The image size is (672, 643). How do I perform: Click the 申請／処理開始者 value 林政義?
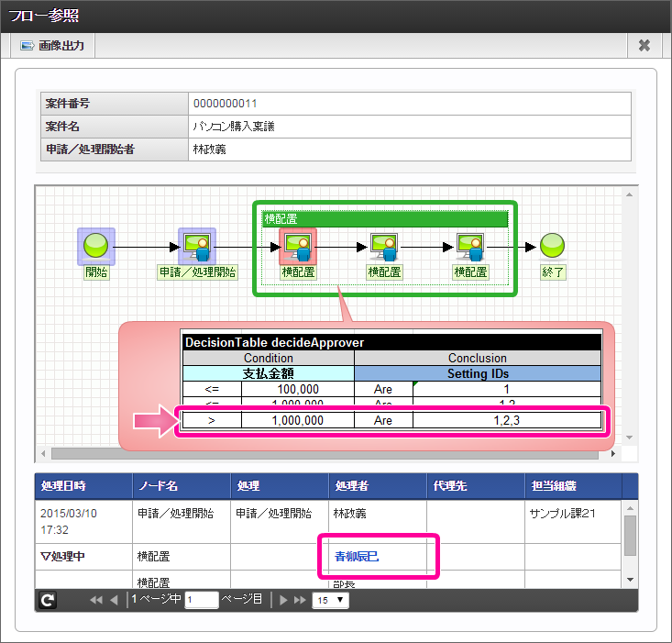210,150
